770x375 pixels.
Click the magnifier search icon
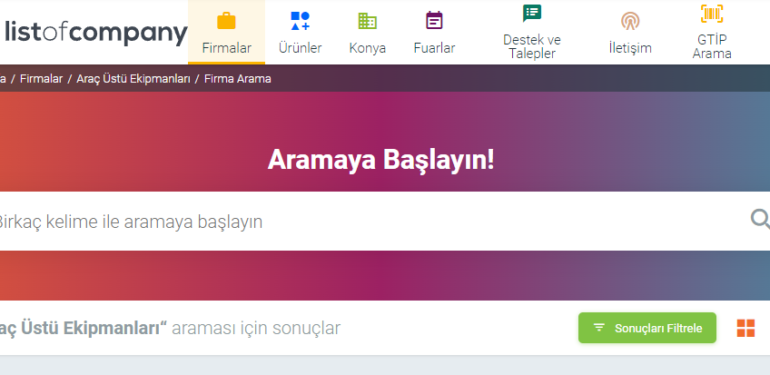coord(760,219)
